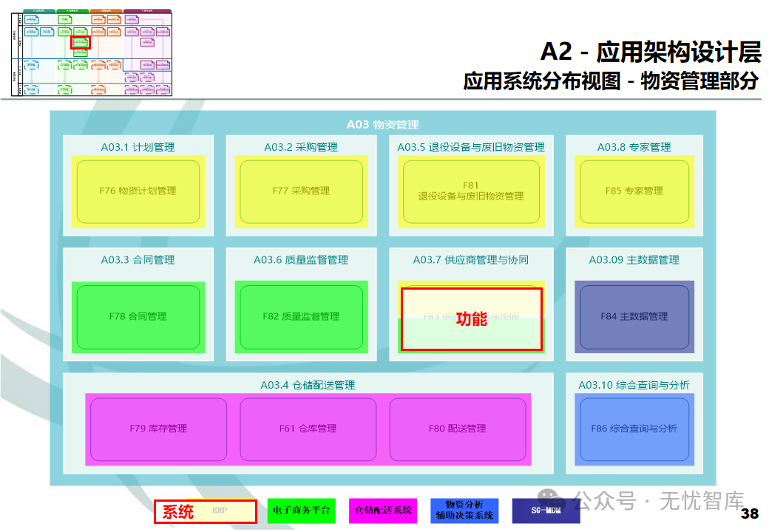Click the 仓储配送系统 magenta legend swatch
Image resolution: width=769 pixels, height=532 pixels.
(383, 511)
